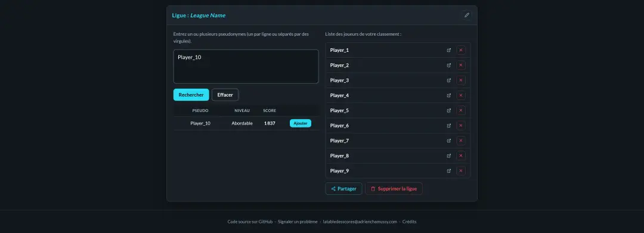The height and width of the screenshot is (233, 644).
Task: Open Player_7 external link icon
Action: (x=448, y=141)
